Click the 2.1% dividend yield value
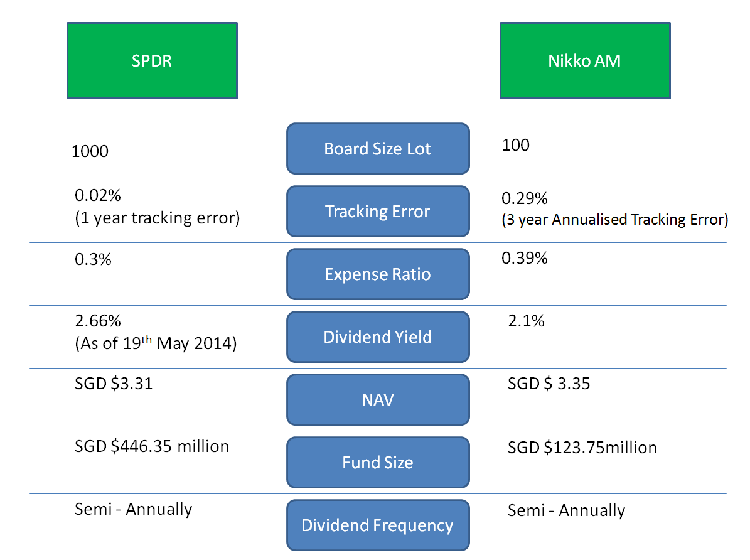This screenshot has width=750, height=560. point(526,321)
